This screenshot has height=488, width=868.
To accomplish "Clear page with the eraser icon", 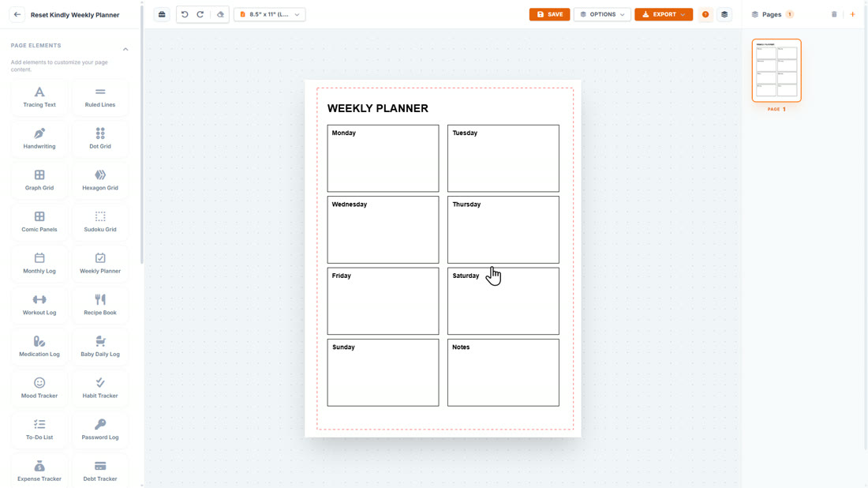I will click(220, 14).
